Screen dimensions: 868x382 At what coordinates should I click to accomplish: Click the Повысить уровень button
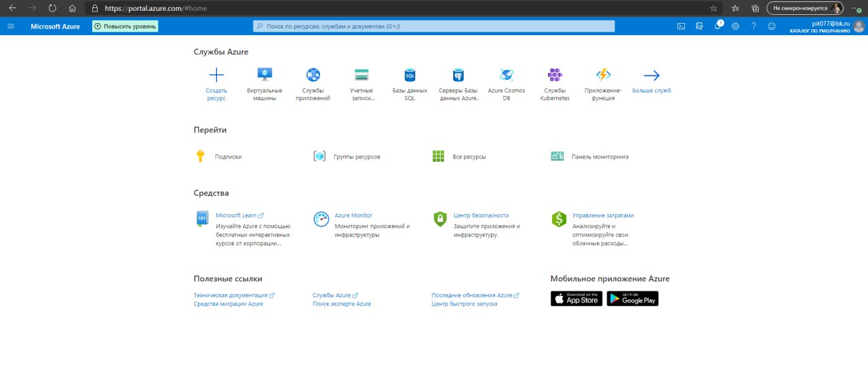125,26
